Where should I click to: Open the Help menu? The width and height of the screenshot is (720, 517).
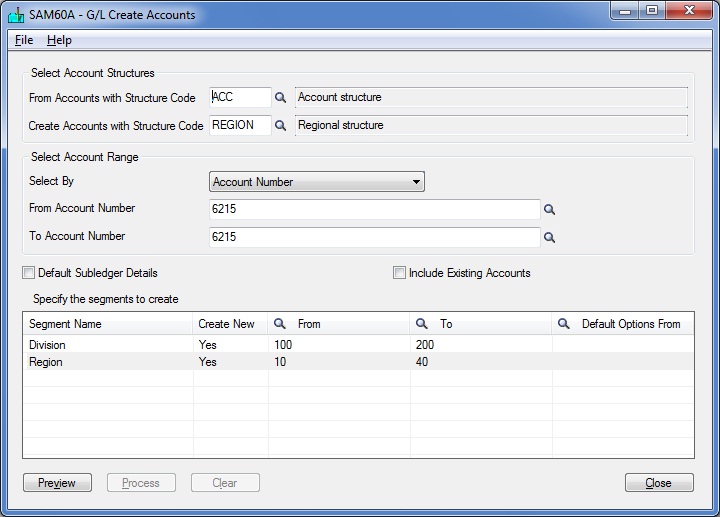(x=59, y=40)
